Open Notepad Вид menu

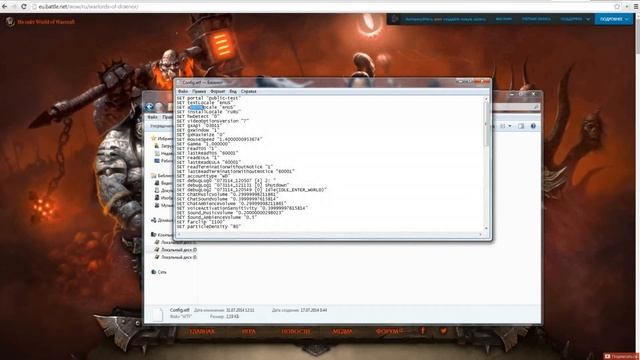pos(233,91)
